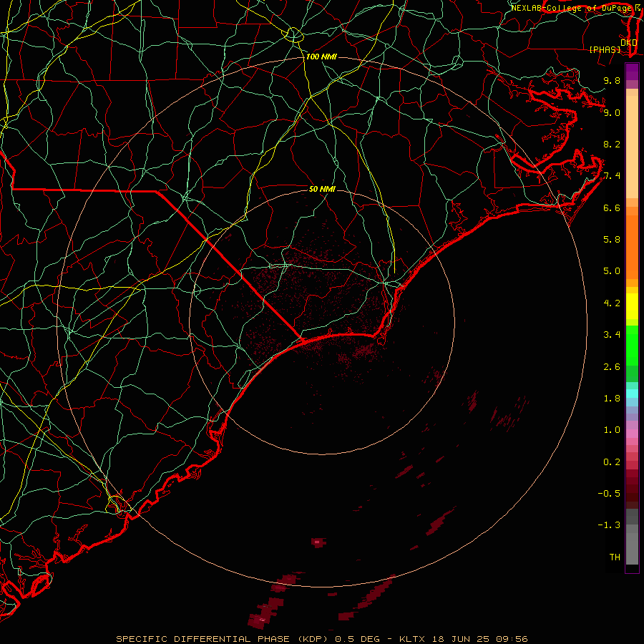This screenshot has width=644, height=644.
Task: Pick the yellow color bar segment
Action: [x=632, y=306]
